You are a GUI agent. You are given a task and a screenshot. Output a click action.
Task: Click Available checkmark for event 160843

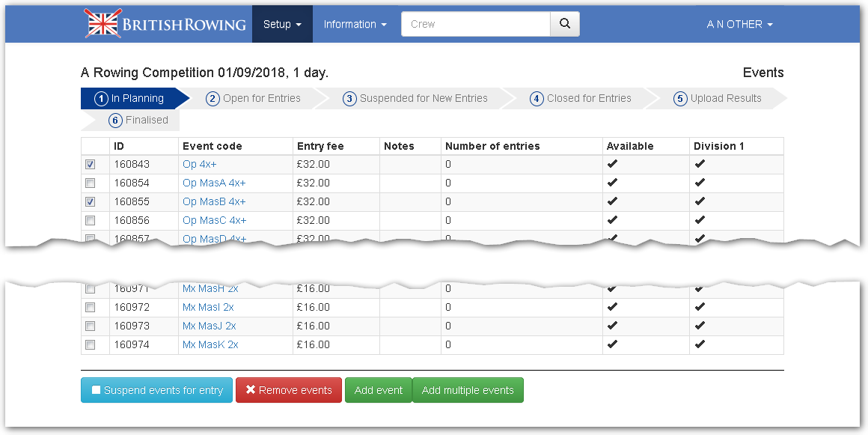pyautogui.click(x=612, y=165)
